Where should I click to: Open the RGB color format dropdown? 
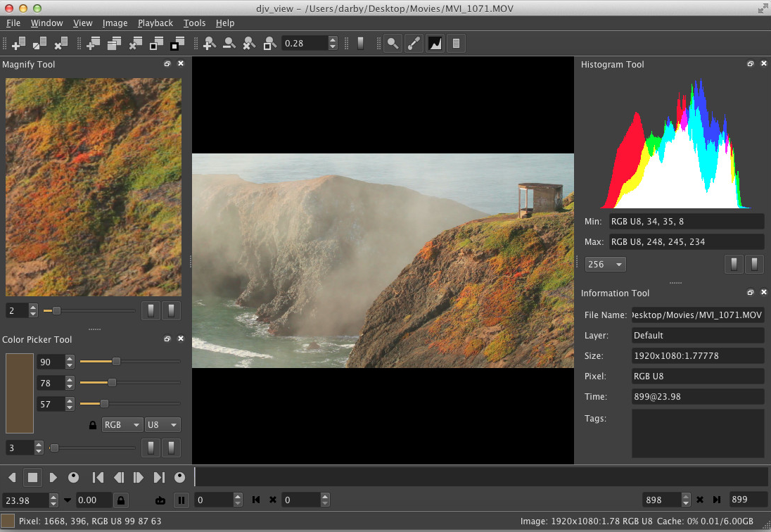tap(121, 425)
